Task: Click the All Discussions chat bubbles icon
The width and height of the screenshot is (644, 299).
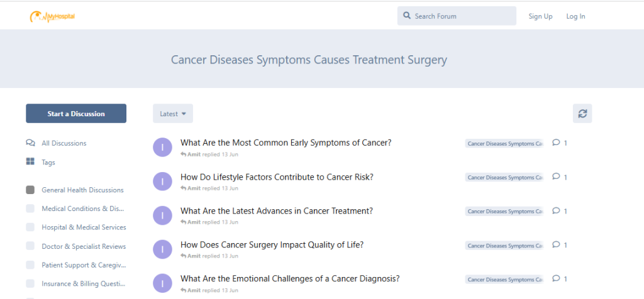Action: [30, 143]
